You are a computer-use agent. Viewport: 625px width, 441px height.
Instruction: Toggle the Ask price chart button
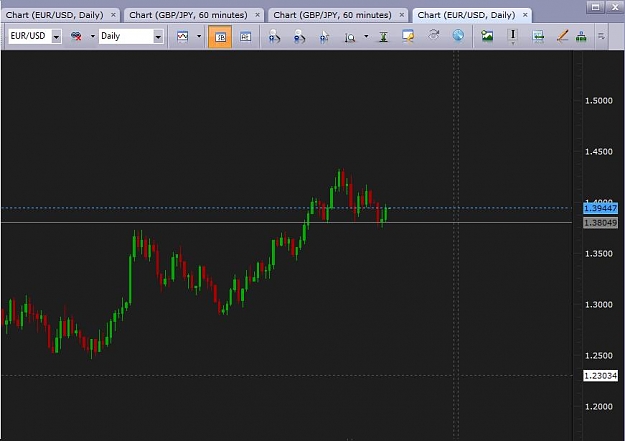pos(245,37)
